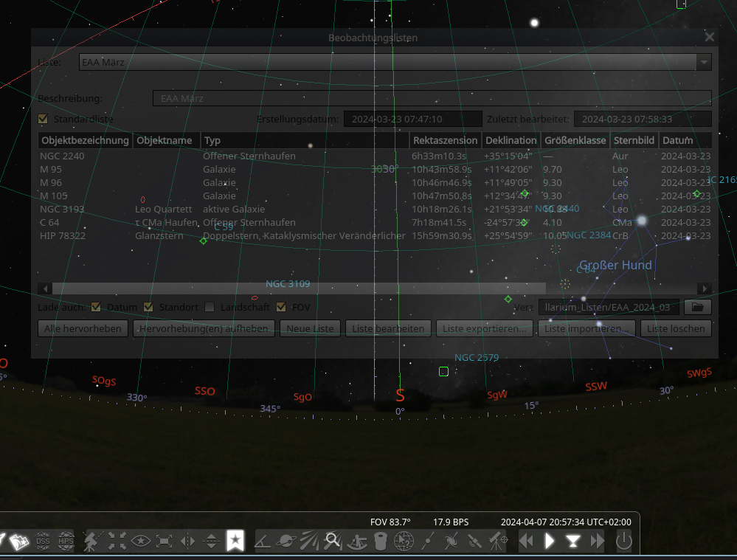Screen dimensions: 737x560
Task: Click Liste importieren button
Action: click(587, 328)
